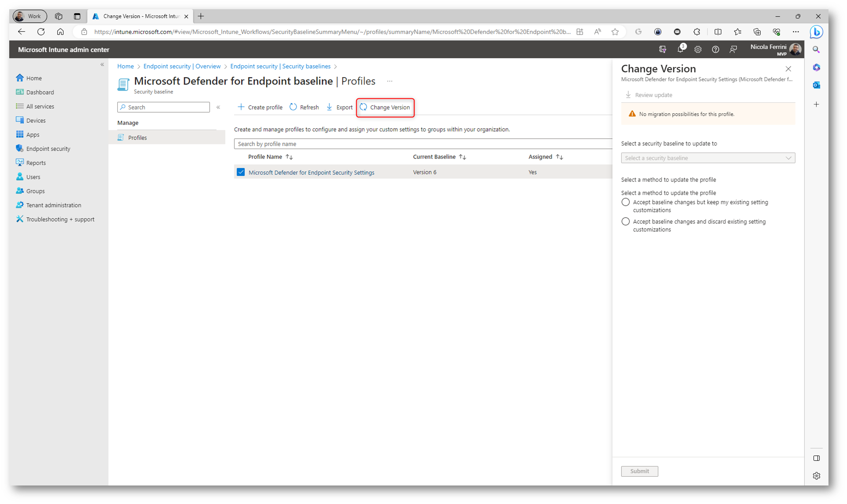Image resolution: width=847 pixels, height=504 pixels.
Task: Open the notifications bell icon
Action: pos(680,49)
